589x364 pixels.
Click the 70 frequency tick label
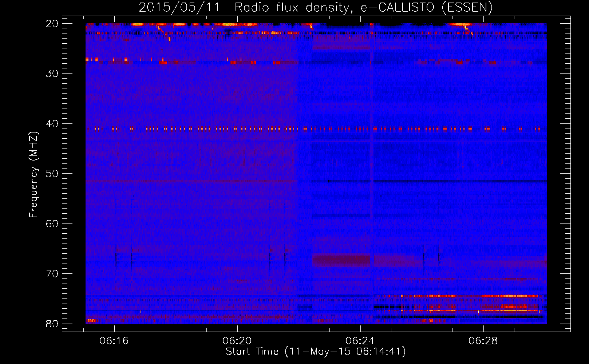[52, 274]
